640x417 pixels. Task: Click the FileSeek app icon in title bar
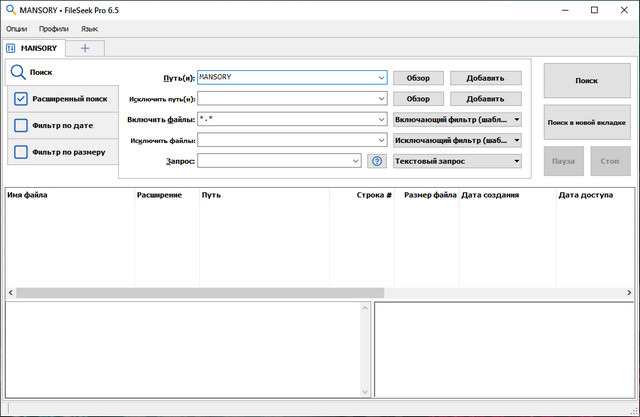point(10,9)
